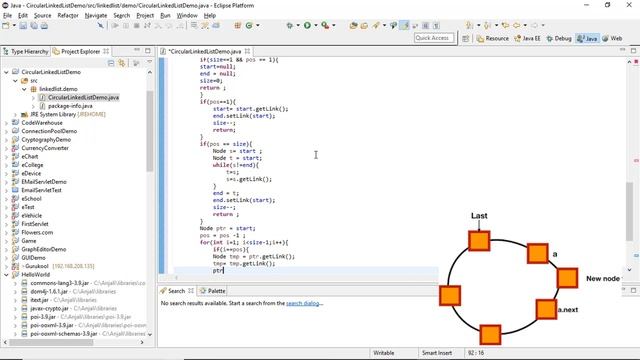This screenshot has width=640, height=360.
Task: Click the green Run button icon
Action: pyautogui.click(x=307, y=25)
